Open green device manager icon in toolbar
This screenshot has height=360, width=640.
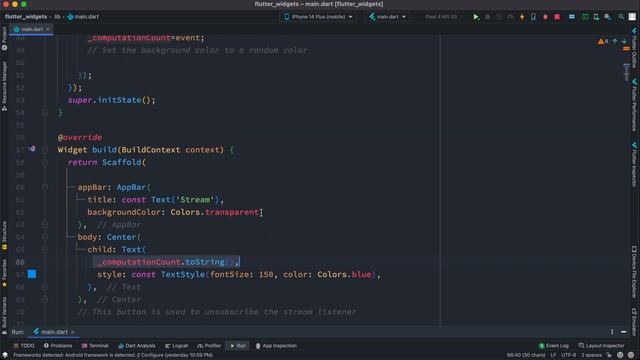tap(585, 17)
